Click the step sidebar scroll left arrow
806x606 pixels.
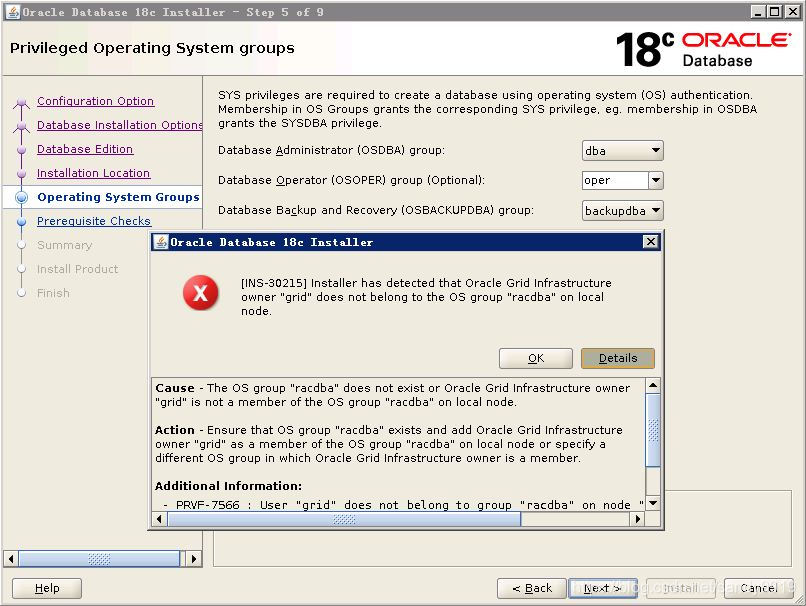(11, 559)
